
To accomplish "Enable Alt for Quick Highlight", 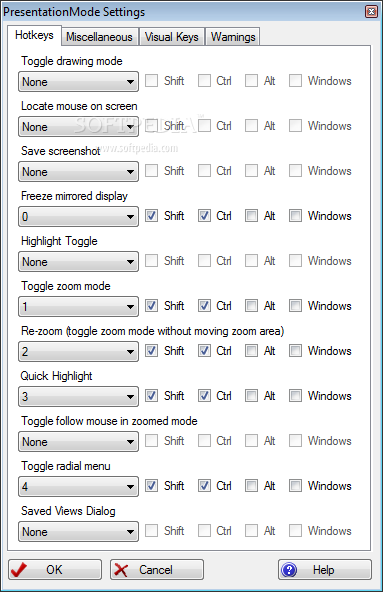I will pyautogui.click(x=251, y=396).
